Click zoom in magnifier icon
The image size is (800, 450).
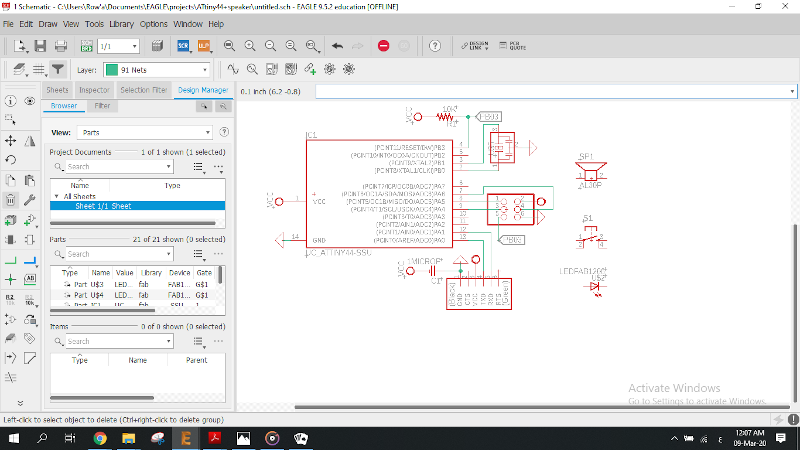[250, 46]
